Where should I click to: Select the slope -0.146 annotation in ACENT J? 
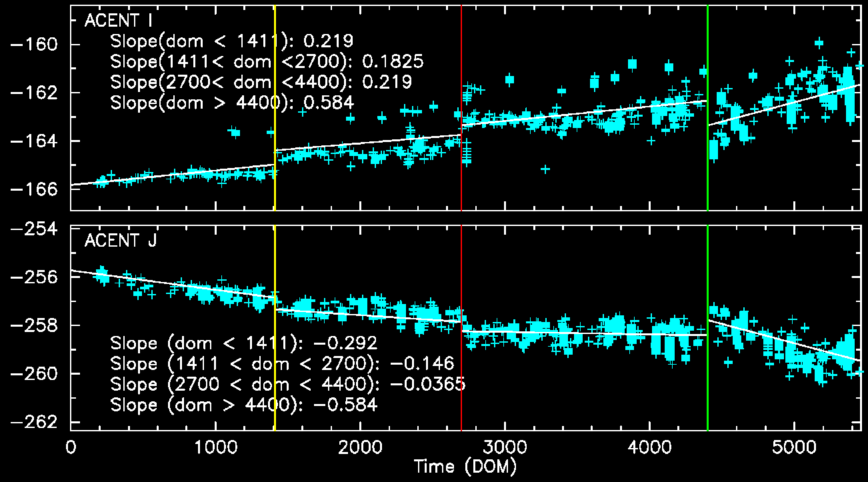(282, 364)
